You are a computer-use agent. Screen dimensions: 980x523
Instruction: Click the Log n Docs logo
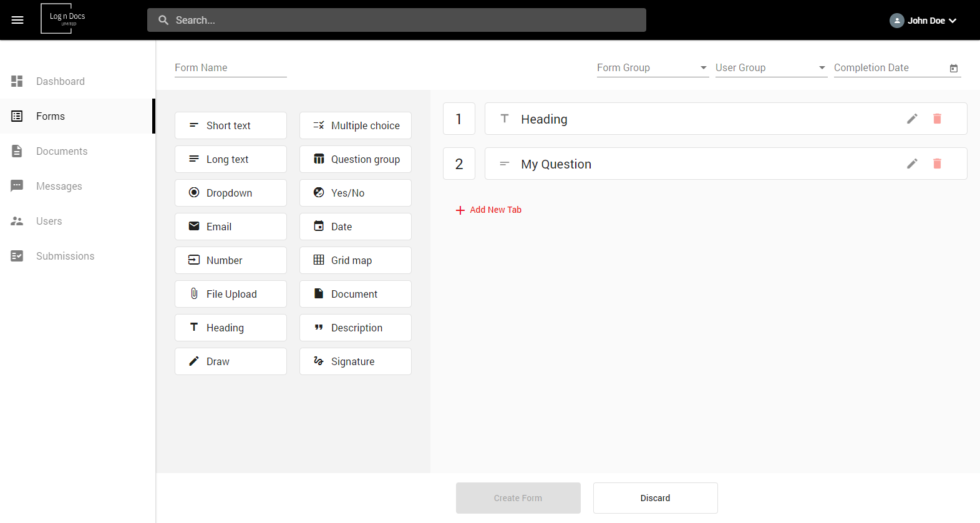point(65,19)
